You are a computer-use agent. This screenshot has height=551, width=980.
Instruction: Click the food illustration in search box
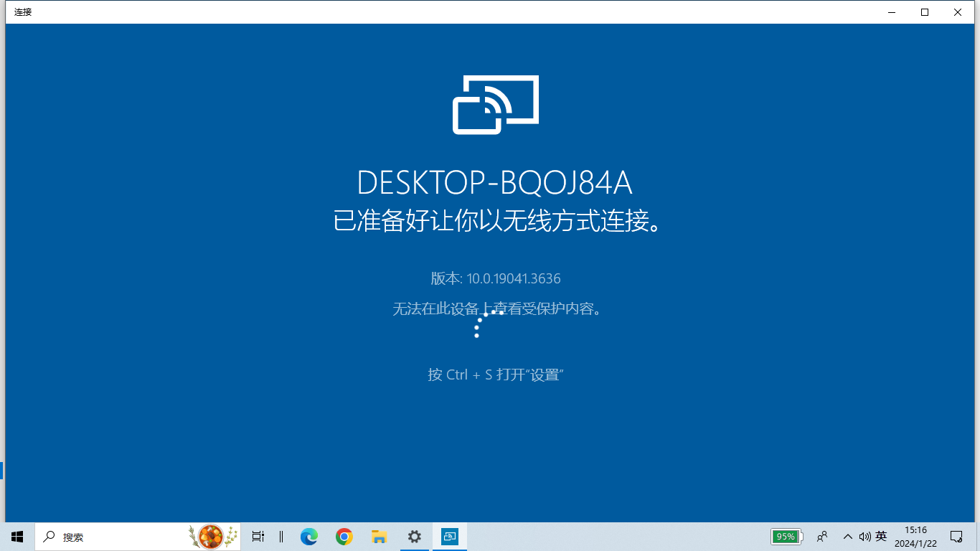(212, 537)
